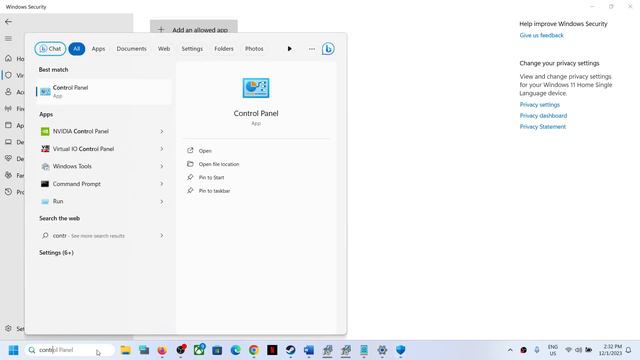Expand Run result arrow

click(162, 202)
